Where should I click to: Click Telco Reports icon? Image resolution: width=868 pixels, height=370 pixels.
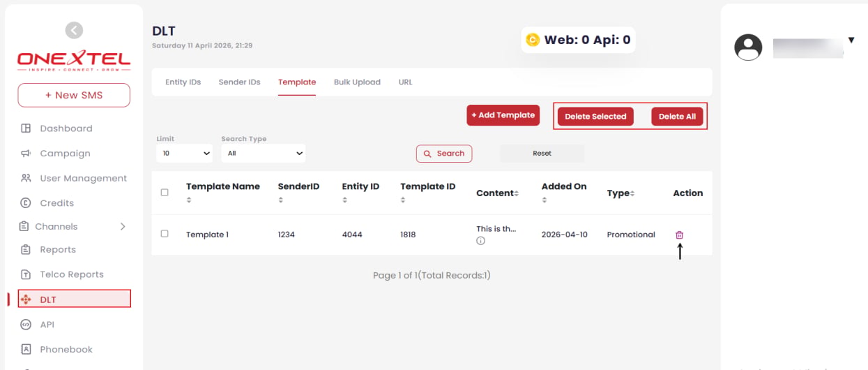click(26, 274)
